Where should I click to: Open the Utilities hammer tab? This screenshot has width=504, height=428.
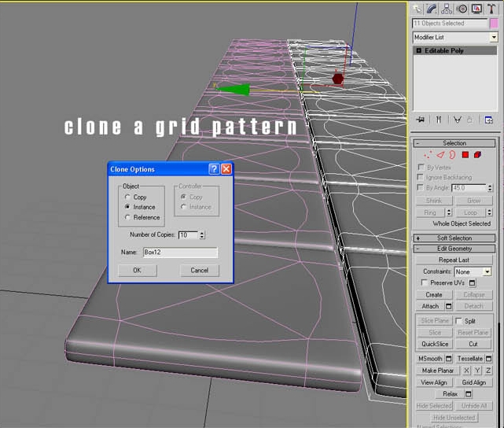[x=491, y=9]
